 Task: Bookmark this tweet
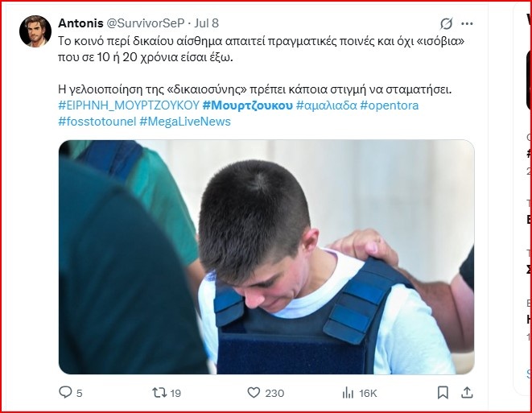click(443, 393)
